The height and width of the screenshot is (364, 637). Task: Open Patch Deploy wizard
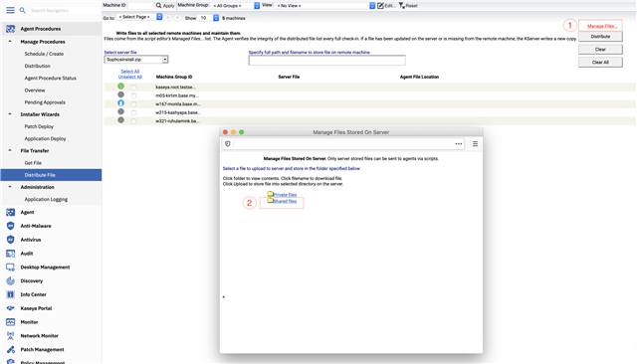(x=39, y=126)
